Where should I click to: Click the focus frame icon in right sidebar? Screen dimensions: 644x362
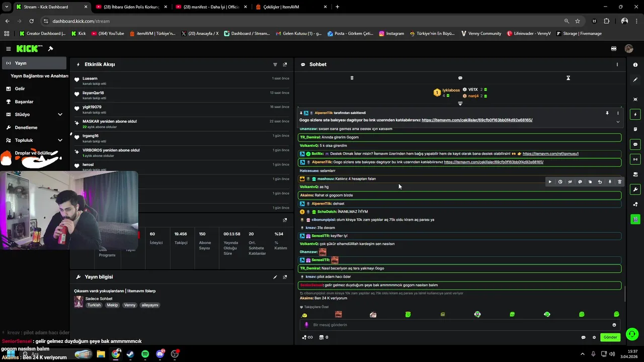point(635,100)
